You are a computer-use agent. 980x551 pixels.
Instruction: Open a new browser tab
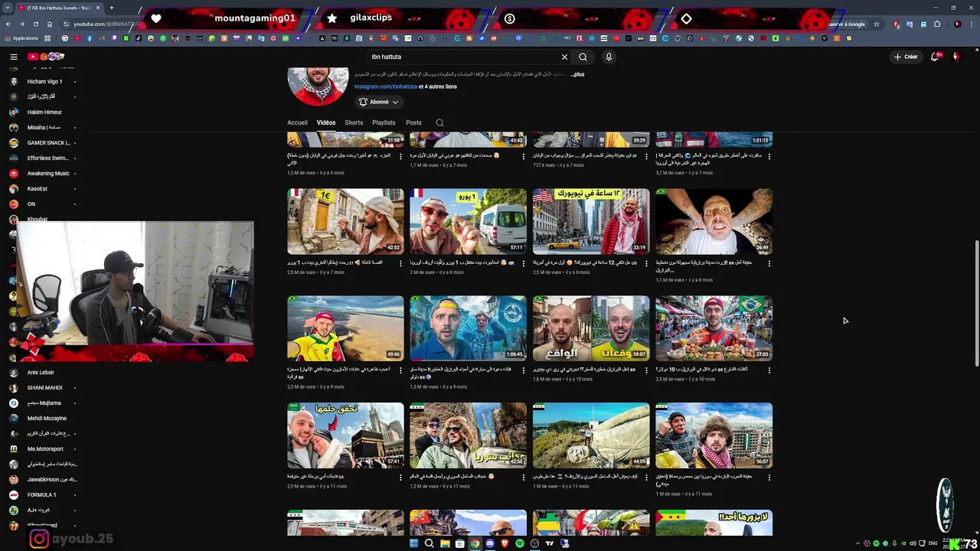(x=111, y=8)
